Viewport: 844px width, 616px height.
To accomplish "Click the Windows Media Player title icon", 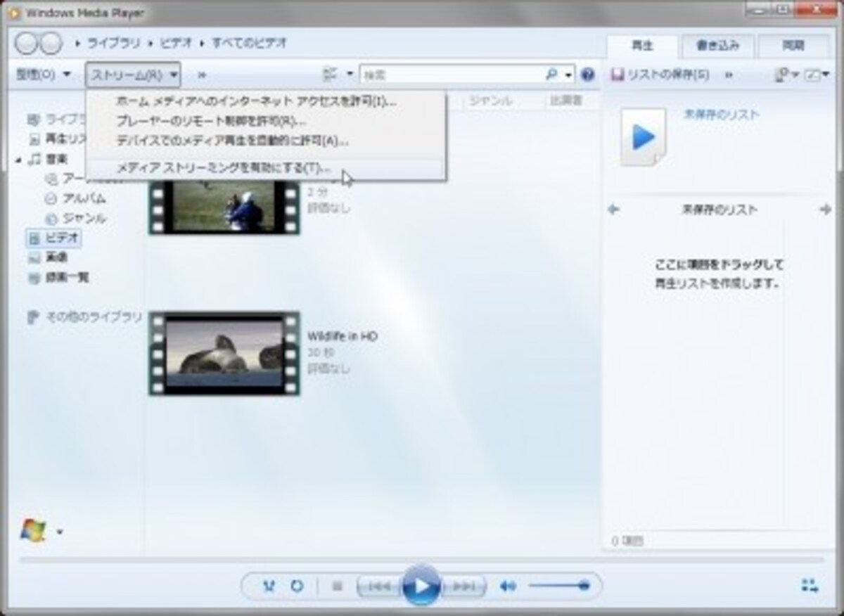I will click(x=13, y=13).
